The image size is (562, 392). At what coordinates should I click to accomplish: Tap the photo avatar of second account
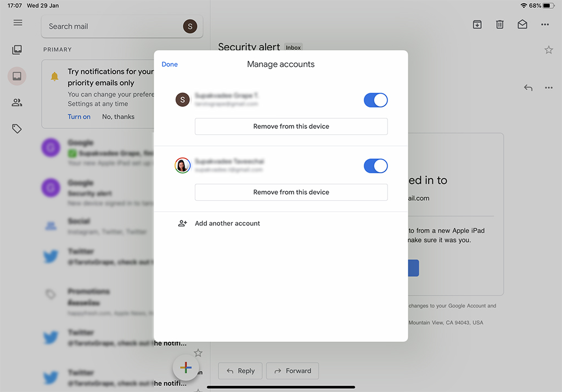tap(182, 166)
